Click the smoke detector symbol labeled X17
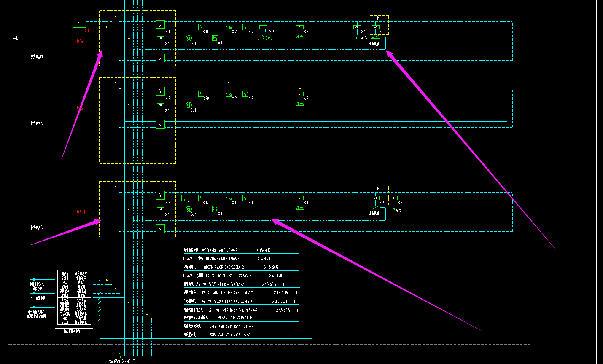The image size is (603, 364). (x=201, y=27)
